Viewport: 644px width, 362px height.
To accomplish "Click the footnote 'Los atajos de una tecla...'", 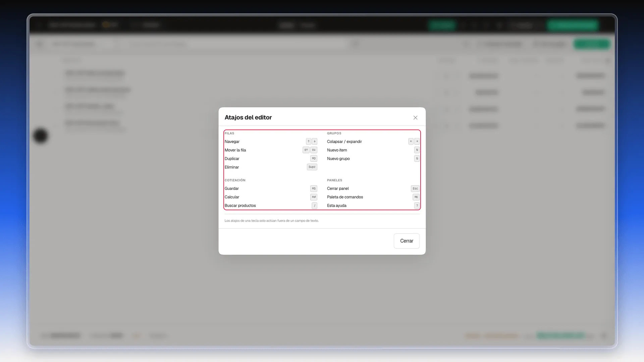I will (x=272, y=221).
